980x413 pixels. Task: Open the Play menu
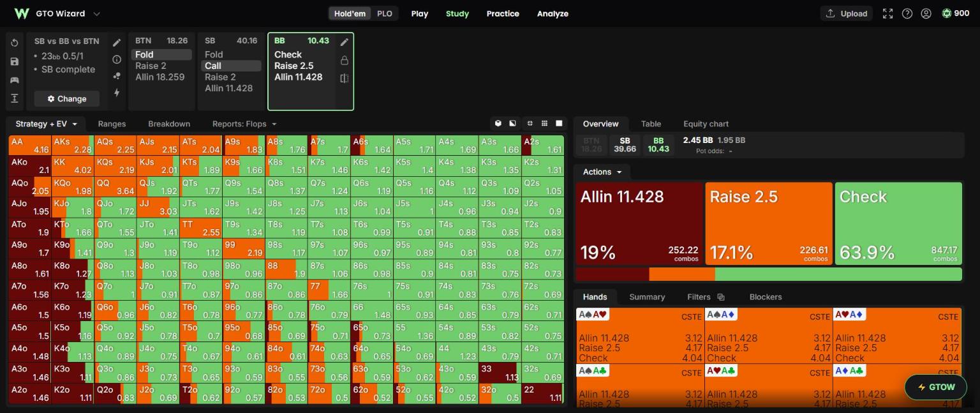(420, 13)
